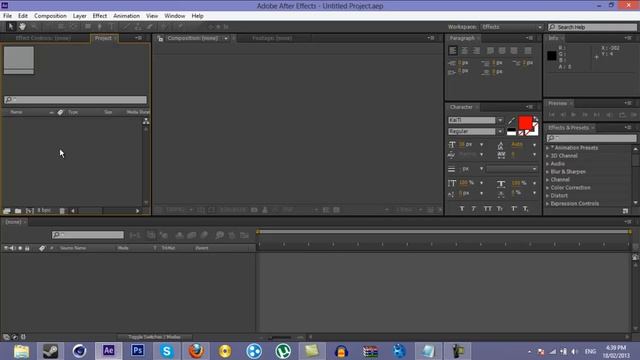Click the Interpret Footage icon in Project panel

tap(7, 211)
